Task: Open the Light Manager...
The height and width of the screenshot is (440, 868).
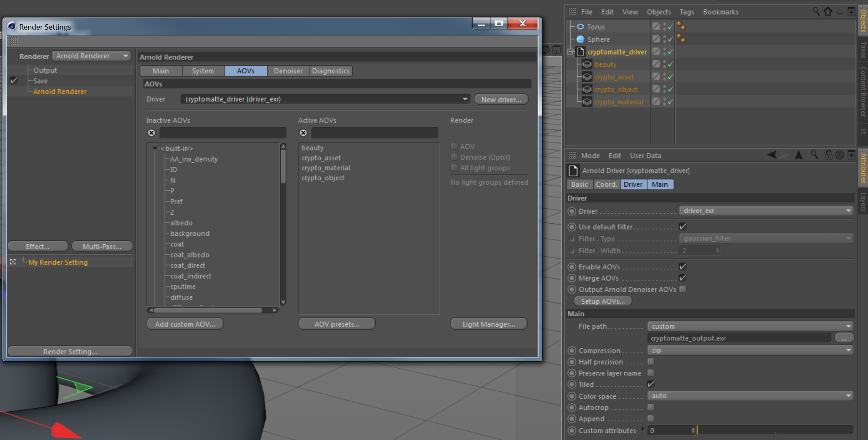Action: coord(489,324)
